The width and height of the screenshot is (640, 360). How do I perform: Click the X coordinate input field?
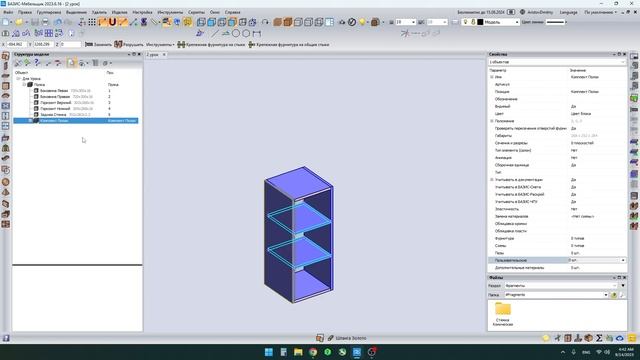point(17,44)
